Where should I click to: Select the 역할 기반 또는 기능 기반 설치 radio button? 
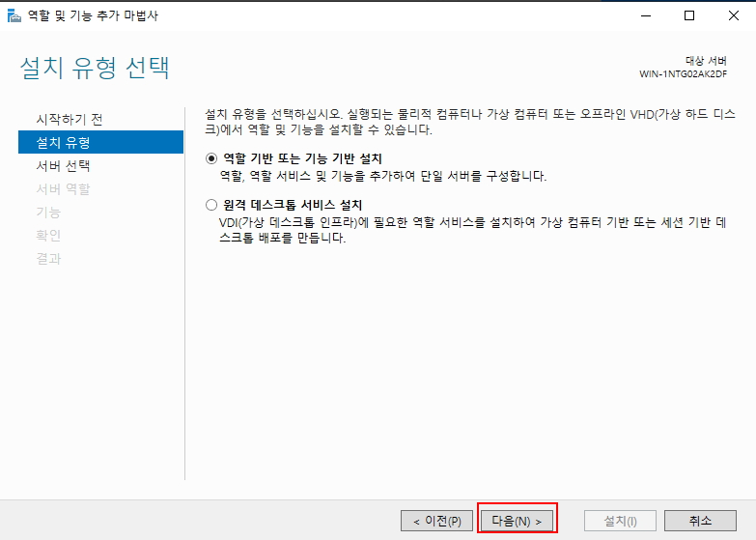pos(212,158)
